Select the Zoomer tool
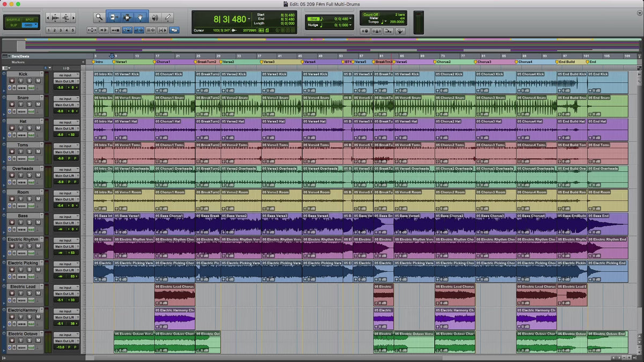The height and width of the screenshot is (362, 644). [99, 18]
